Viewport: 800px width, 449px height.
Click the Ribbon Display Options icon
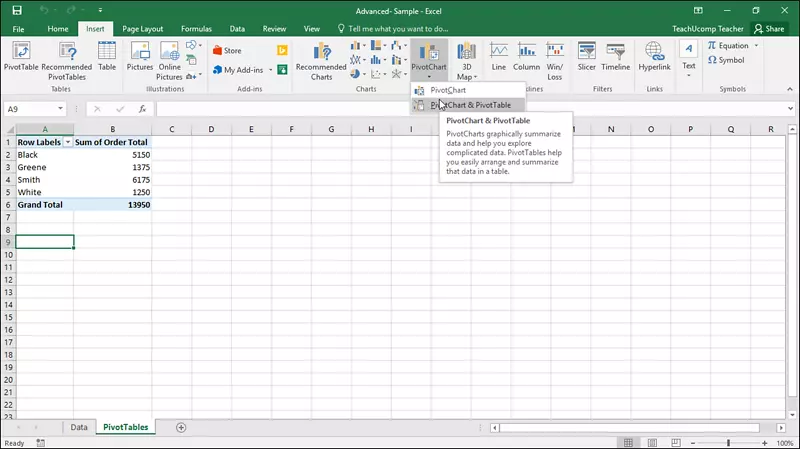click(x=698, y=10)
